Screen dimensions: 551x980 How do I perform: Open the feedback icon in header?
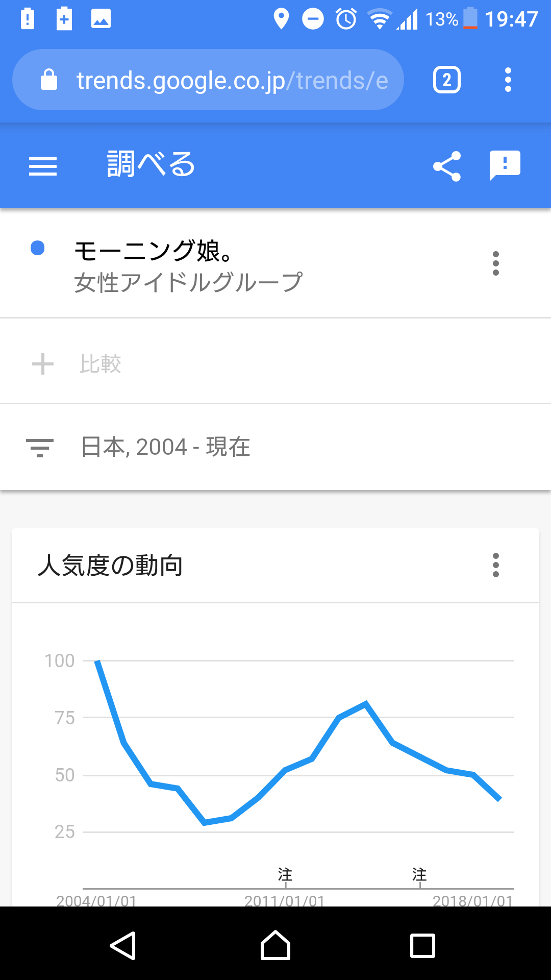(x=505, y=166)
